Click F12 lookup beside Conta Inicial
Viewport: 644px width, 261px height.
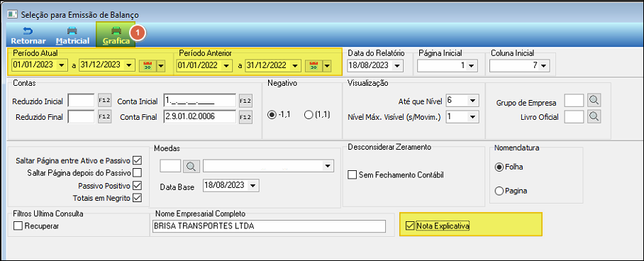tap(245, 100)
